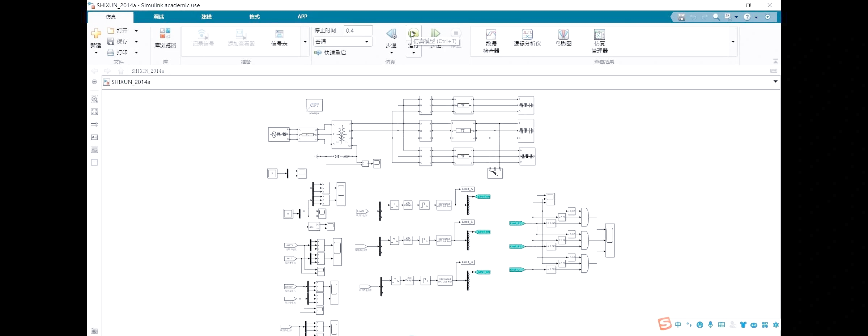Click the Sogou soft keyboard icon

click(x=722, y=325)
